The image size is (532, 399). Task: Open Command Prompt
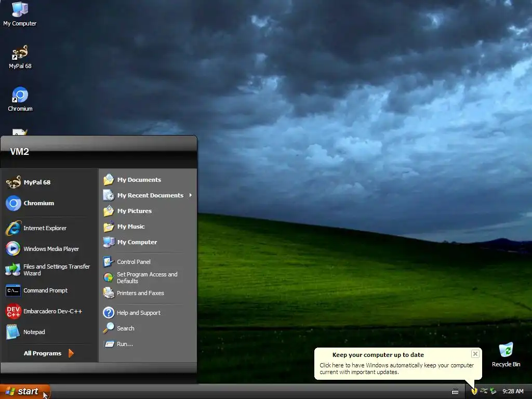tap(49, 290)
